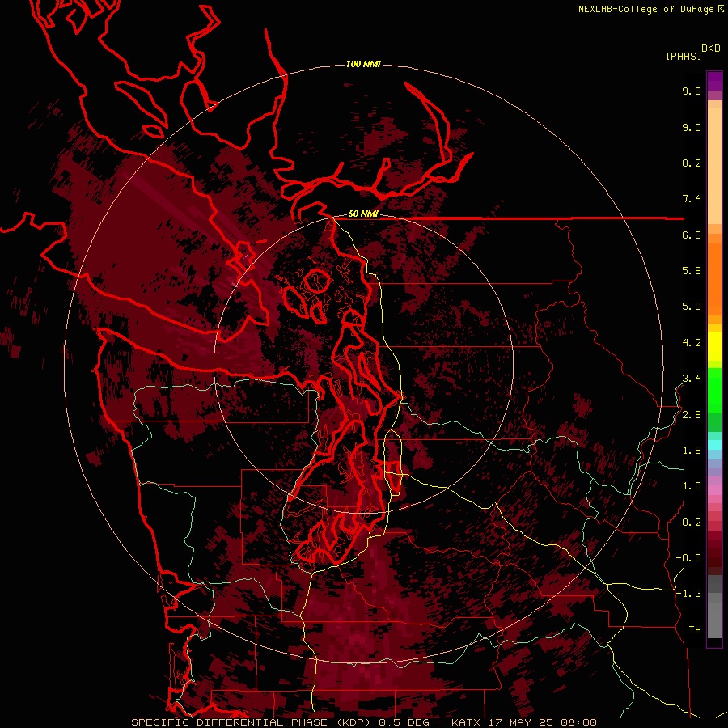Click the 6.6 scale value
Screen dimensions: 728x728
click(x=692, y=235)
